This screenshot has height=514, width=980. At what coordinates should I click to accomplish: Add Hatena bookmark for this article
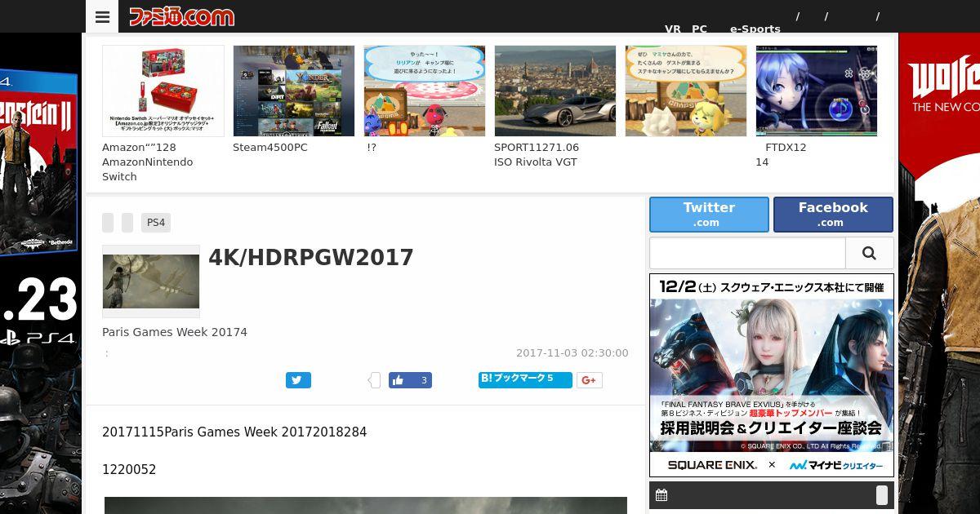coord(525,379)
